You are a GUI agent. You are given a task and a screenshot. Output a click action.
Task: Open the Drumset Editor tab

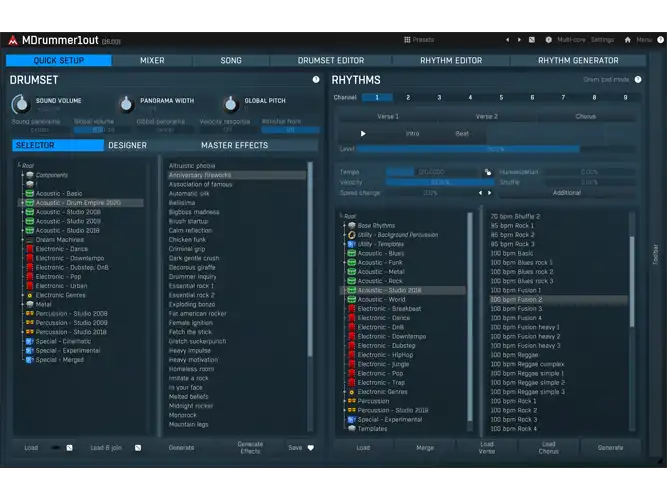[x=331, y=60]
